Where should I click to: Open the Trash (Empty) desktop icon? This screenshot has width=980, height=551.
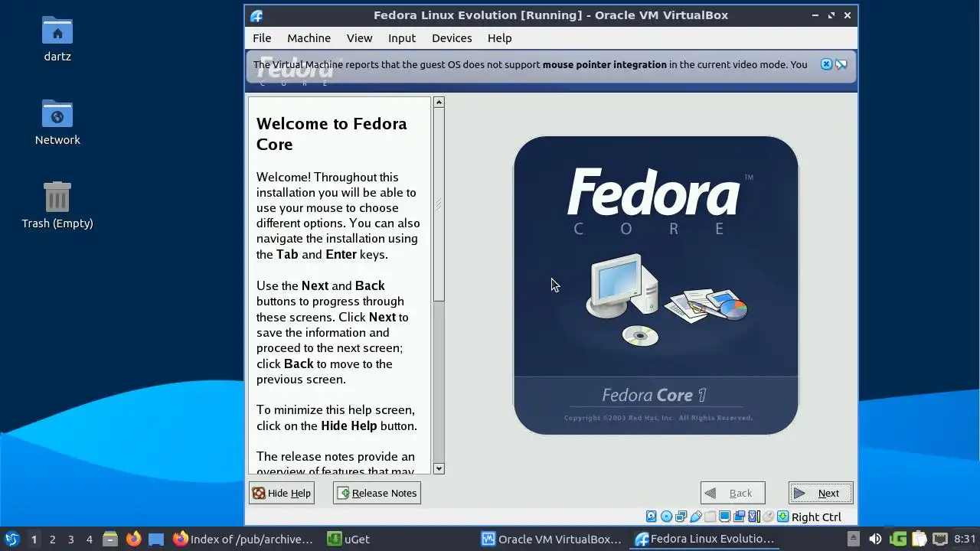[x=57, y=205]
